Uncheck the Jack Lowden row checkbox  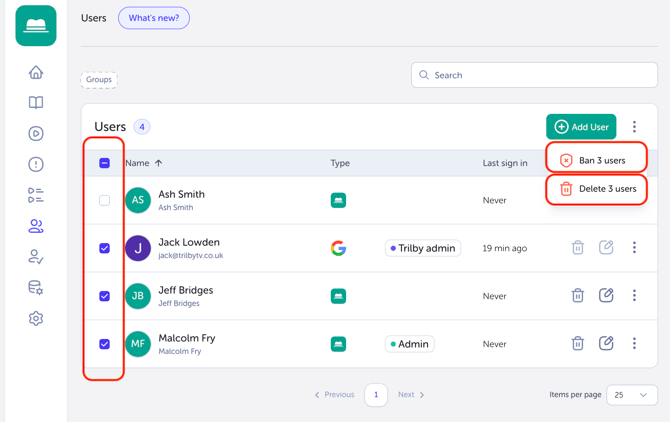[x=104, y=248]
